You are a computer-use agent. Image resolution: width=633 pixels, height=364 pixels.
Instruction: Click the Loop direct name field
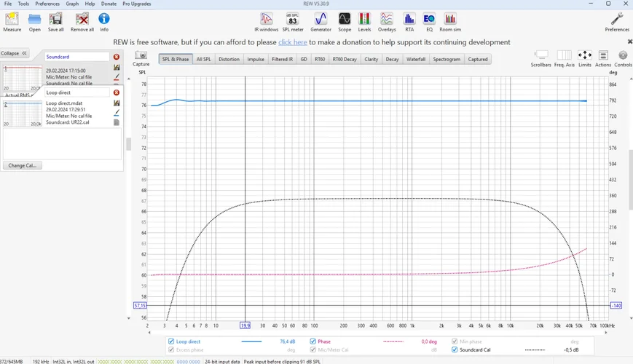76,92
